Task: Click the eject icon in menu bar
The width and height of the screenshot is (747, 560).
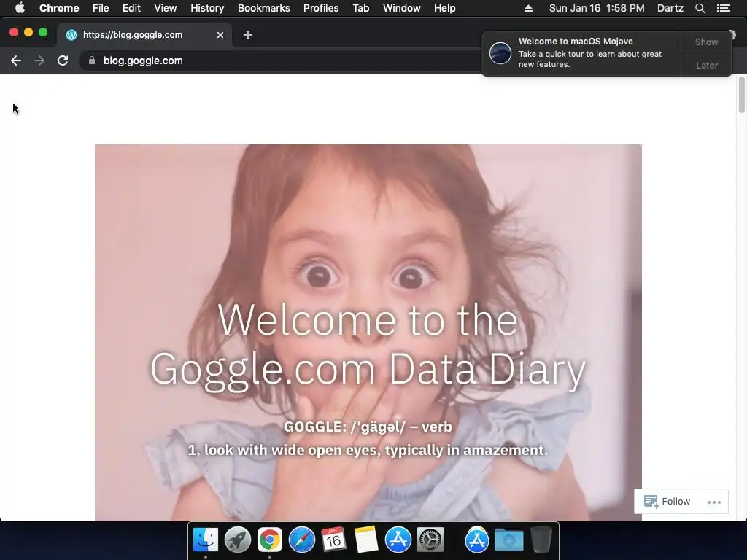Action: click(528, 8)
